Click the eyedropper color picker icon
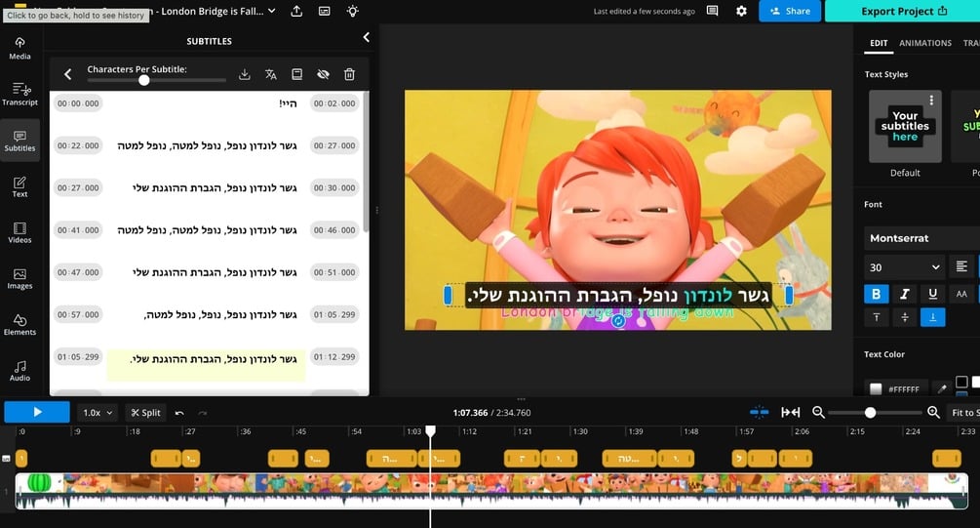Viewport: 980px width, 528px height. click(941, 388)
